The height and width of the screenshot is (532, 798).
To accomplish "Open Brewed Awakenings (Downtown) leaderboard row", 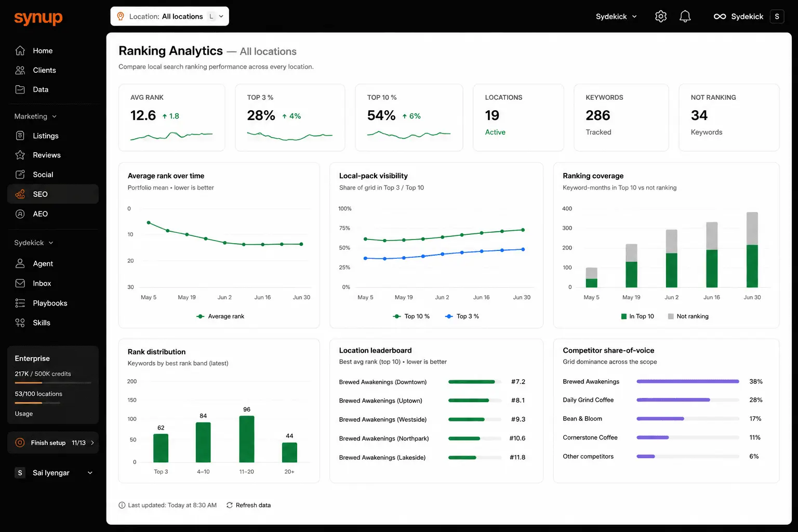I will [432, 382].
